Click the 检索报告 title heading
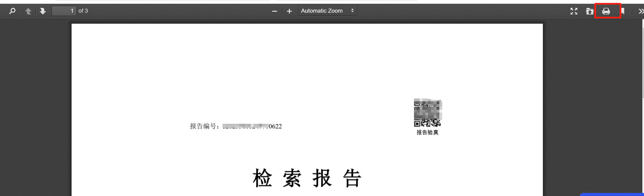Image resolution: width=644 pixels, height=196 pixels. (307, 178)
